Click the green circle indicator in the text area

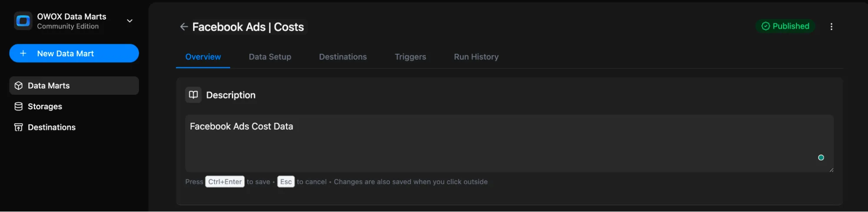click(821, 158)
